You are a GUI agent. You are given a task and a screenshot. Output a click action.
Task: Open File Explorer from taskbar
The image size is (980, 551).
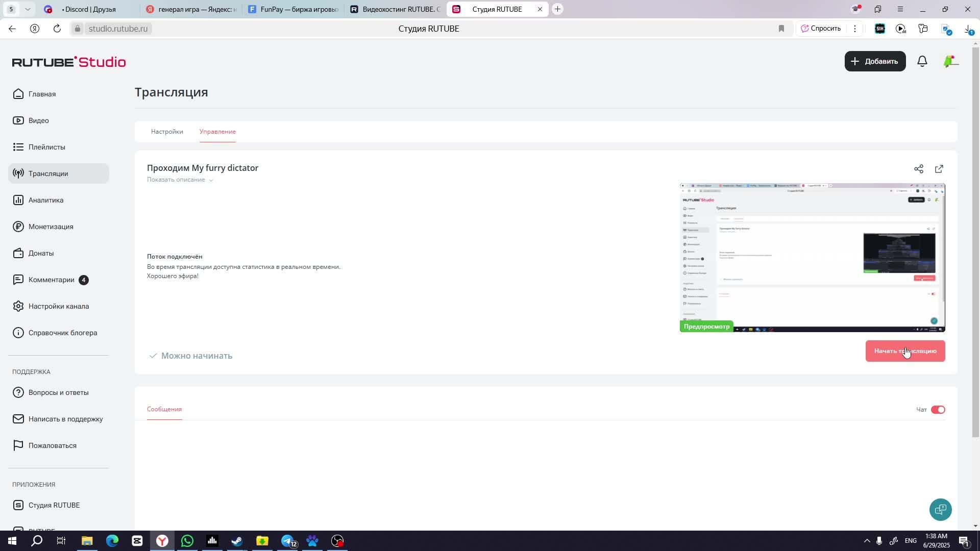click(87, 541)
